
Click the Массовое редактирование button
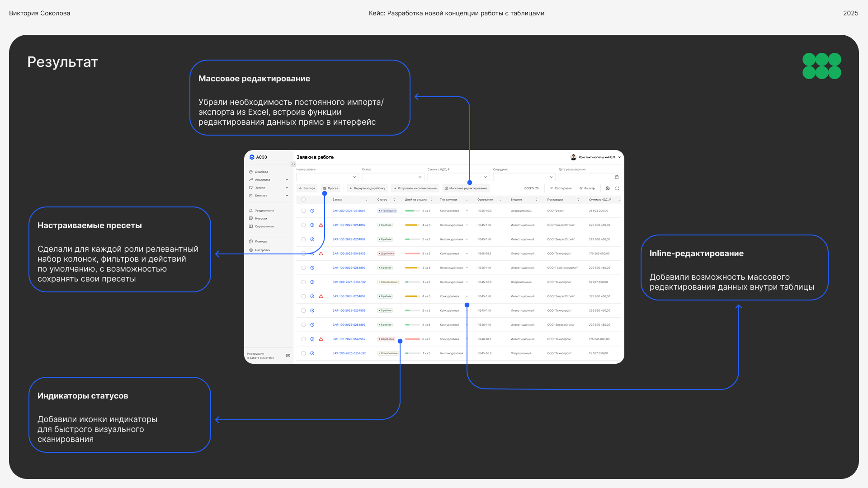466,188
